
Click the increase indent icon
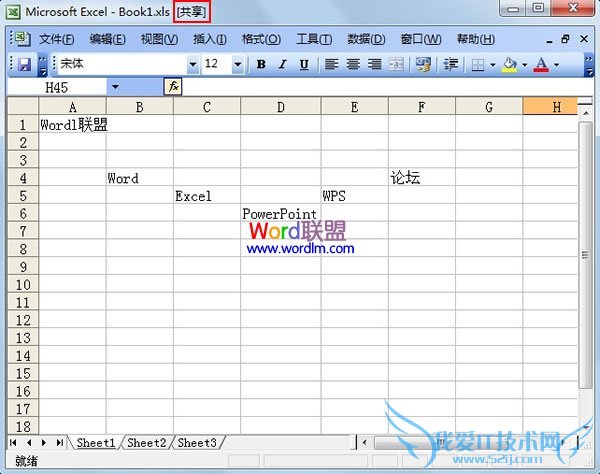click(450, 64)
